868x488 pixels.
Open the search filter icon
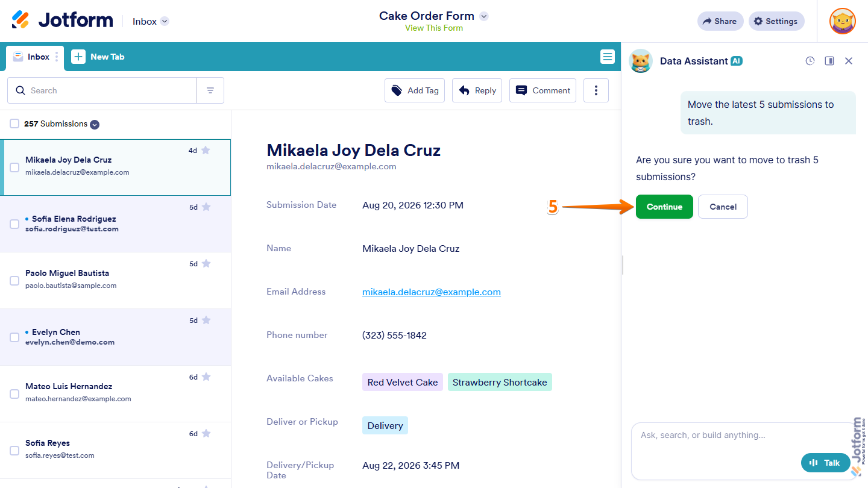pyautogui.click(x=210, y=90)
